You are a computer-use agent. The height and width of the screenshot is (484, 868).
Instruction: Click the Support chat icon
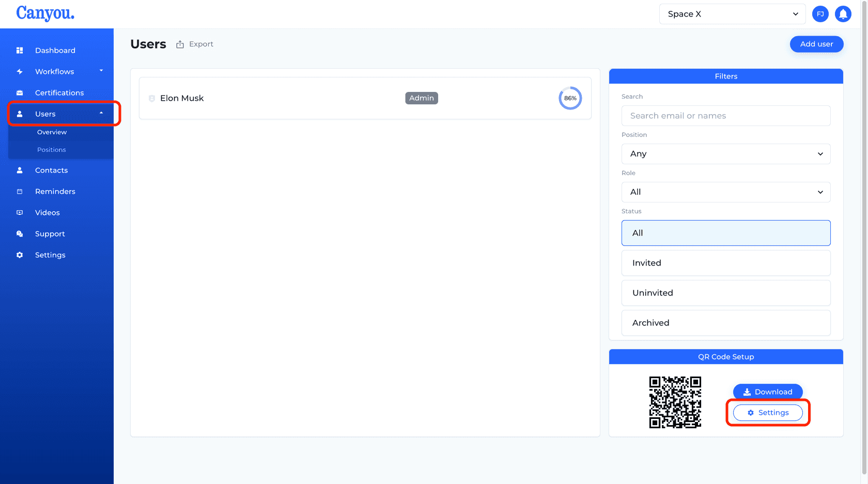tap(20, 234)
